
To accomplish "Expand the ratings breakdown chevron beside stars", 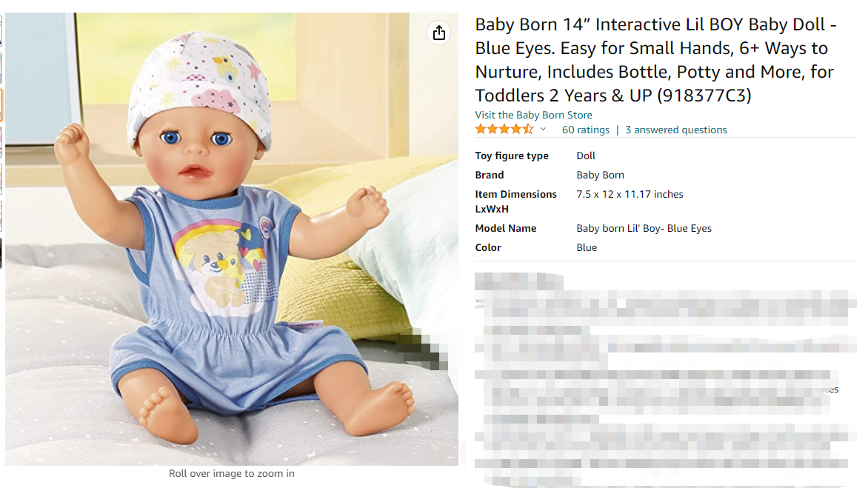I will tap(543, 130).
